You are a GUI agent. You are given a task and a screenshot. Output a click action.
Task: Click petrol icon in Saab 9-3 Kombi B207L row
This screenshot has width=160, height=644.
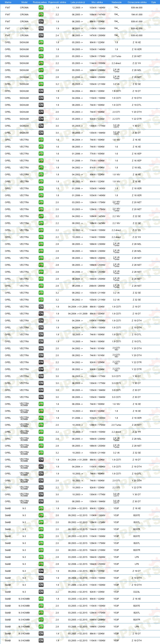pyautogui.click(x=41, y=613)
